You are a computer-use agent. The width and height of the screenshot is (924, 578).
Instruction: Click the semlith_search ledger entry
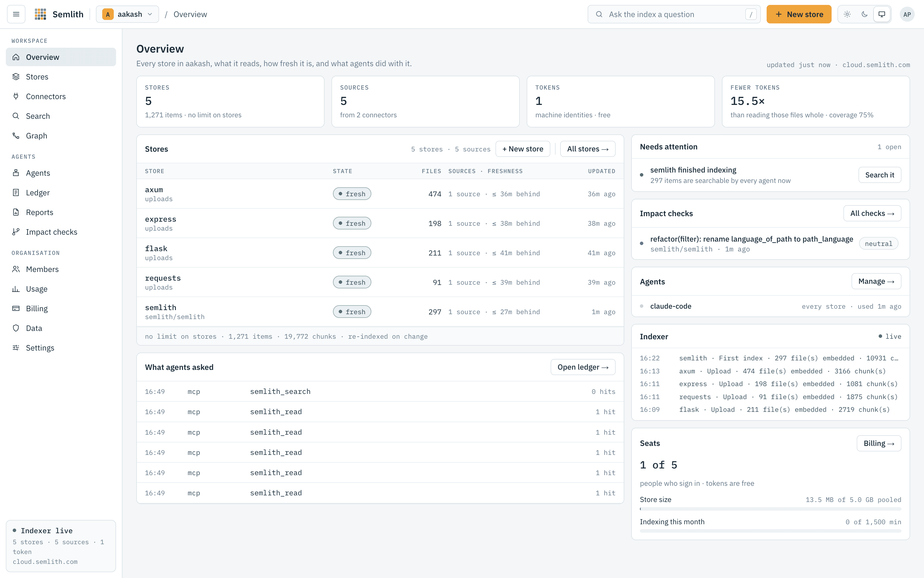click(380, 391)
